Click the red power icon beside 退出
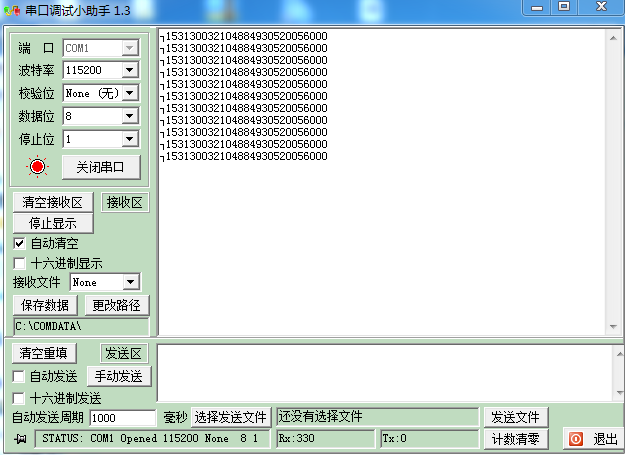Image resolution: width=625 pixels, height=455 pixels. pyautogui.click(x=575, y=438)
